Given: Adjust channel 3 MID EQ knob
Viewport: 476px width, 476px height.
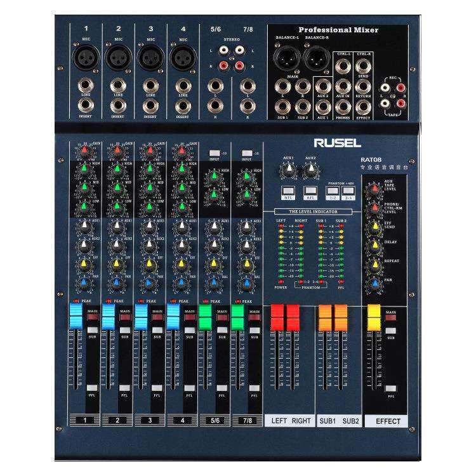Looking at the screenshot, I should tap(150, 188).
